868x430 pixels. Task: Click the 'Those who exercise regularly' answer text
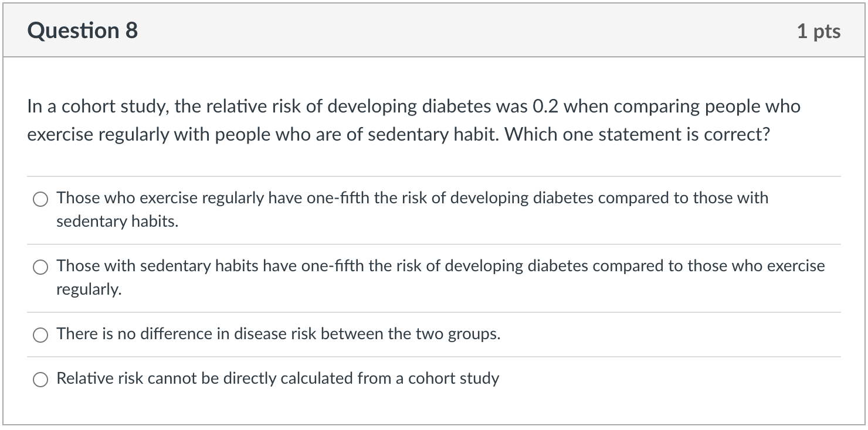point(412,210)
